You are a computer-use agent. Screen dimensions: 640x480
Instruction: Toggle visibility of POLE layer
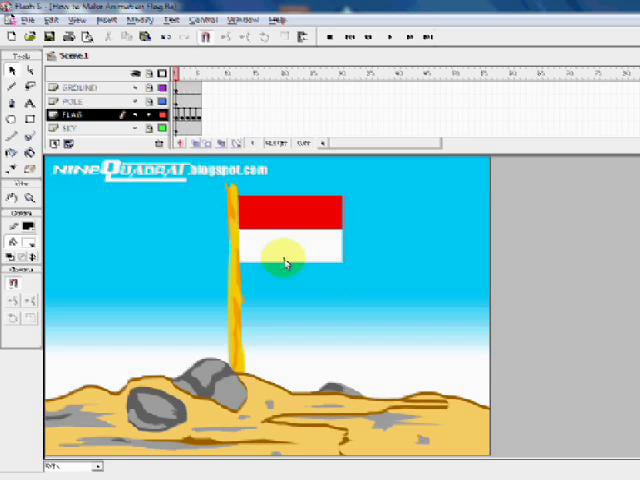[135, 101]
